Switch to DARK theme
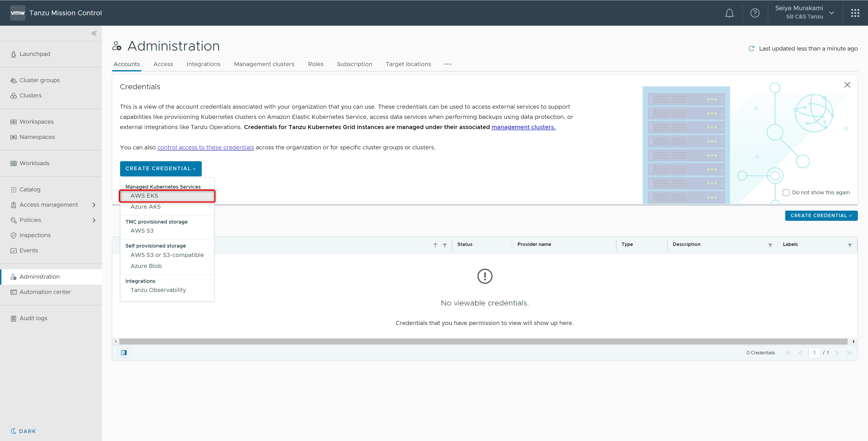 pos(23,431)
